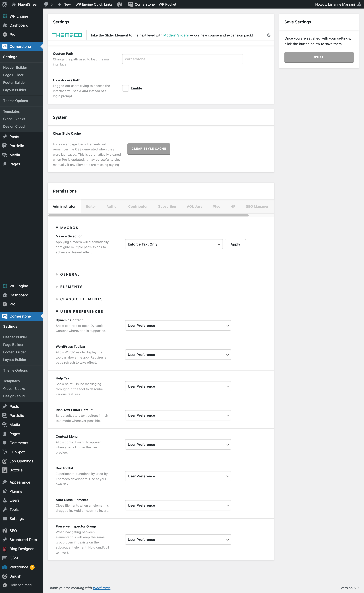Open the Tools wrench icon
The image size is (364, 593).
click(5, 509)
